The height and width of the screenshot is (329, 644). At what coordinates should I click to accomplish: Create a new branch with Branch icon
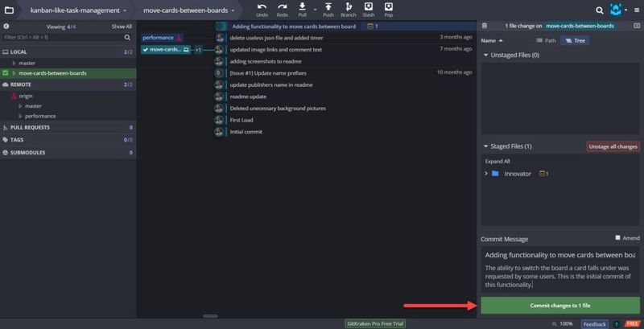point(348,10)
